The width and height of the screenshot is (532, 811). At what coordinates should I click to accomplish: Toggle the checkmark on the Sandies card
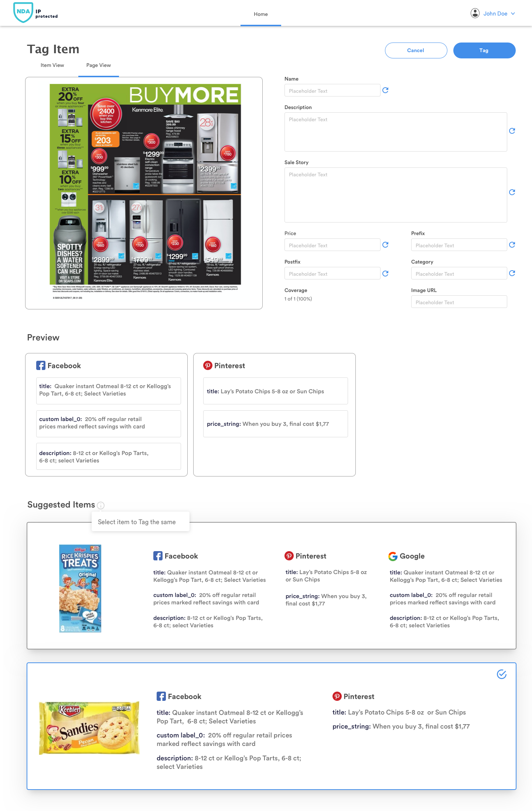point(502,674)
